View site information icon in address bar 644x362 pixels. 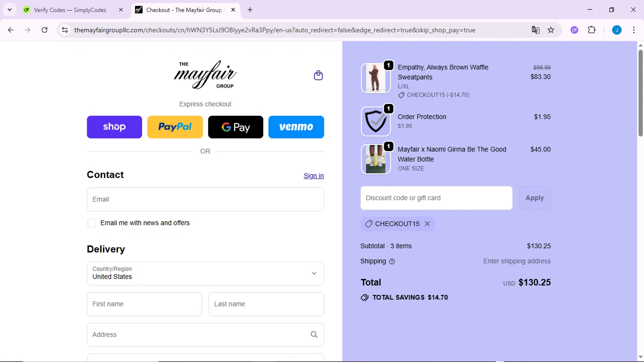tap(65, 30)
